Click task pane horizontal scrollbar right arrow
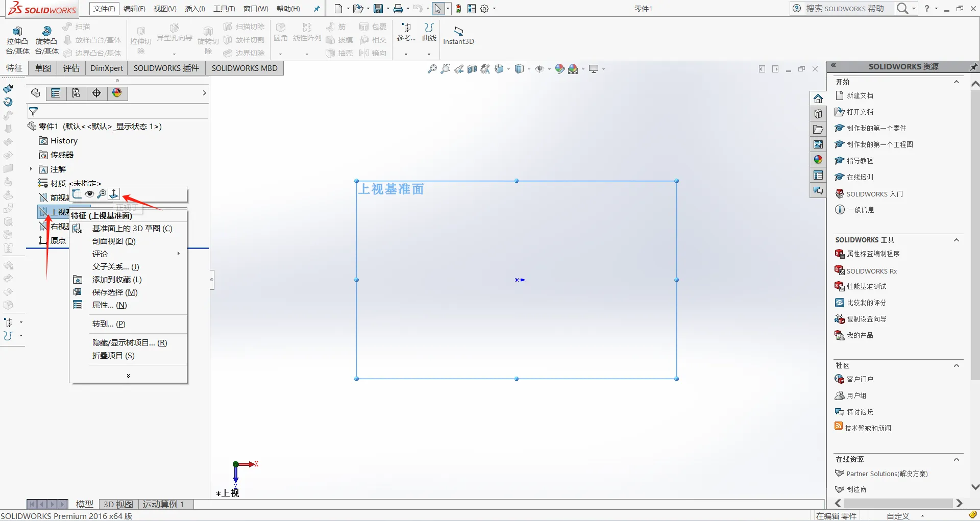This screenshot has width=980, height=521. [959, 503]
